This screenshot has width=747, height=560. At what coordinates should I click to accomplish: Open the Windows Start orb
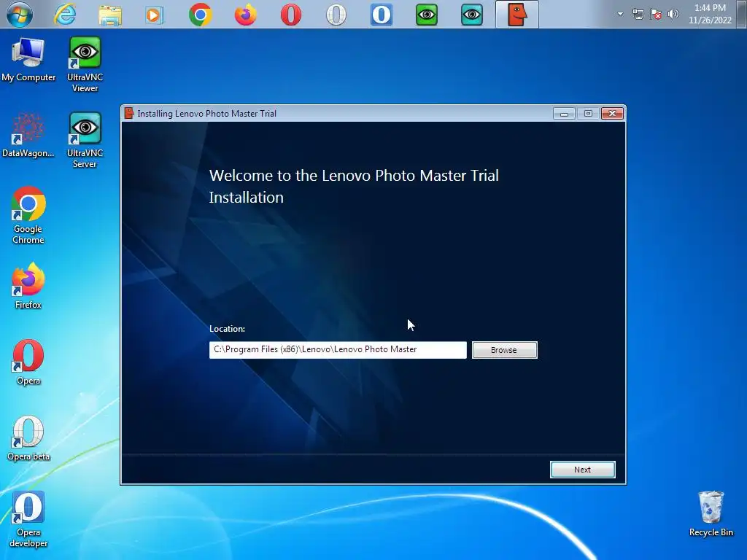pos(20,15)
